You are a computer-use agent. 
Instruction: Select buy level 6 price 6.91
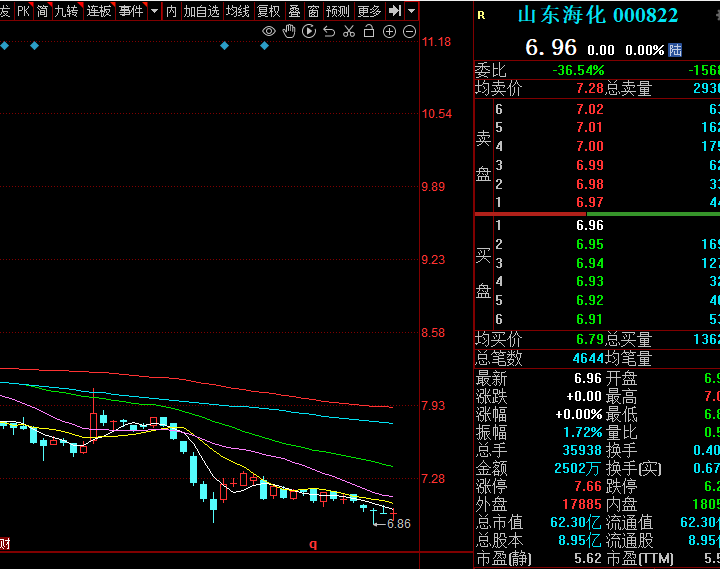[590, 319]
